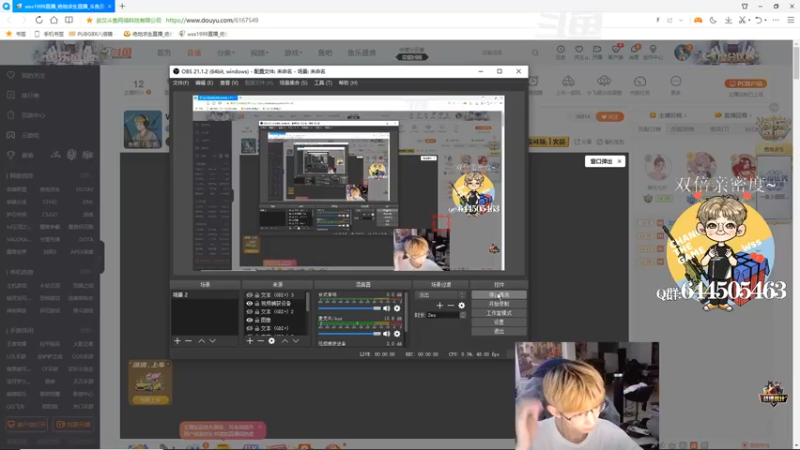
Task: Open browser hamburger menu icon
Action: 790,20
